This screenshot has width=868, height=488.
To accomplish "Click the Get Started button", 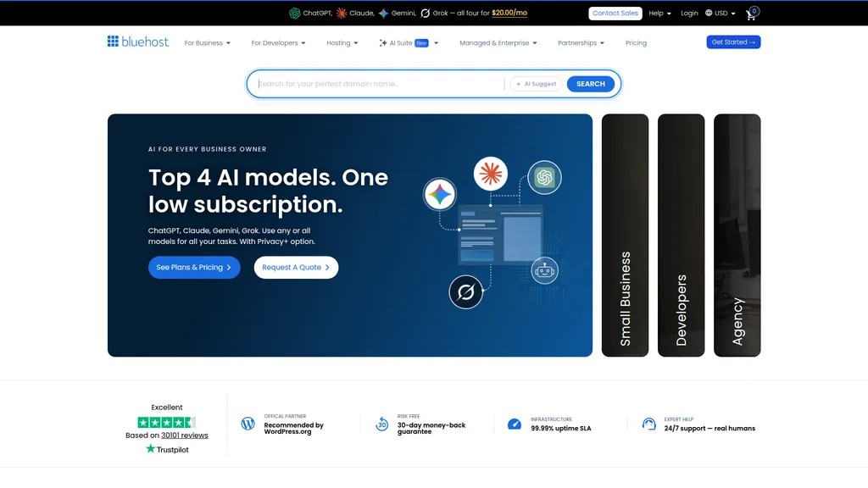I will pyautogui.click(x=733, y=42).
